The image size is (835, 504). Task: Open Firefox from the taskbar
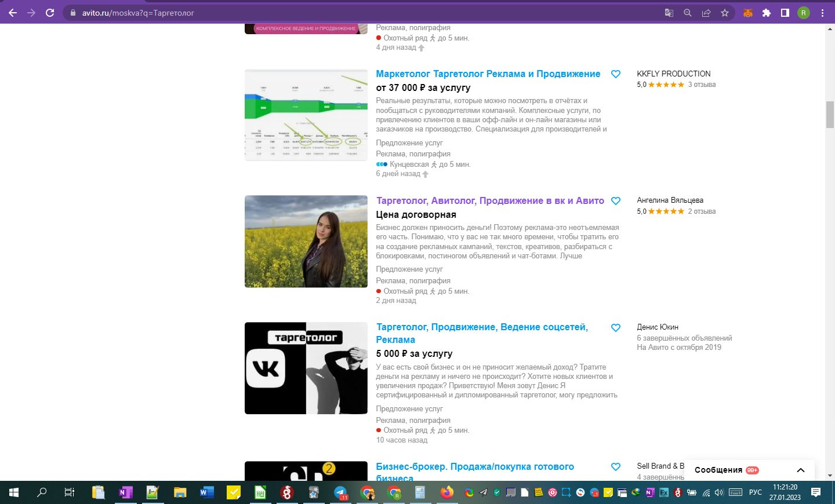[x=446, y=492]
